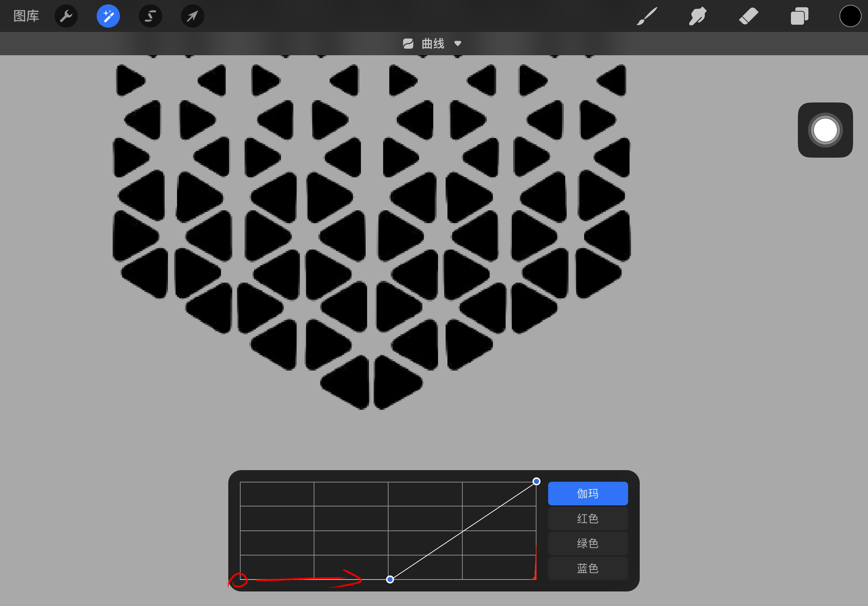Select the Brush tool
Screen dimensions: 868x606
[647, 16]
